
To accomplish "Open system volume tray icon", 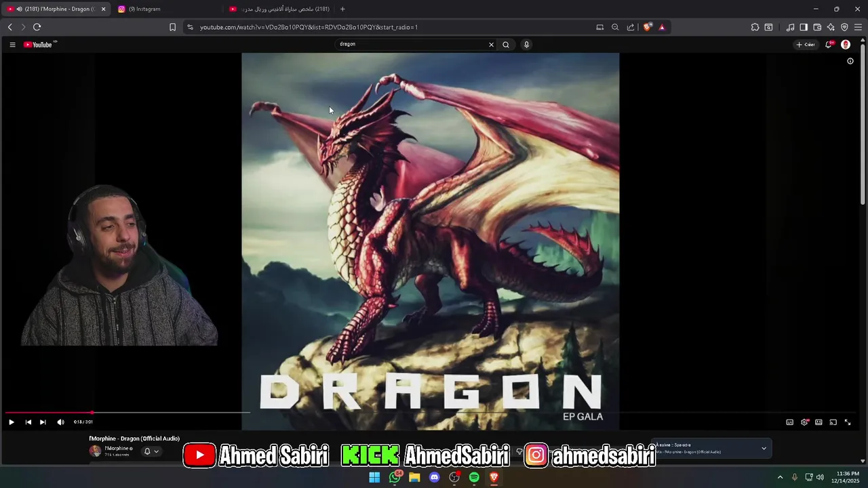I will (x=820, y=477).
